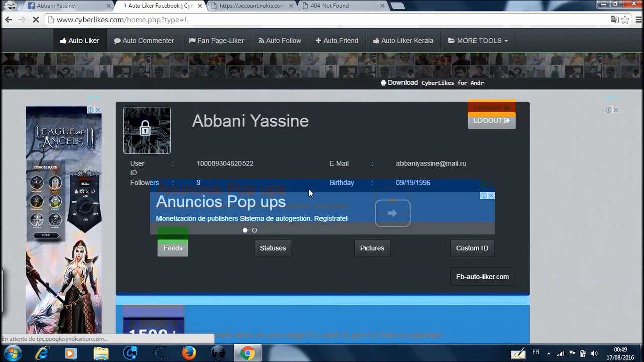644x362 pixels.
Task: Click the e-mail abbaniyassine@mail.ru
Action: tap(431, 164)
